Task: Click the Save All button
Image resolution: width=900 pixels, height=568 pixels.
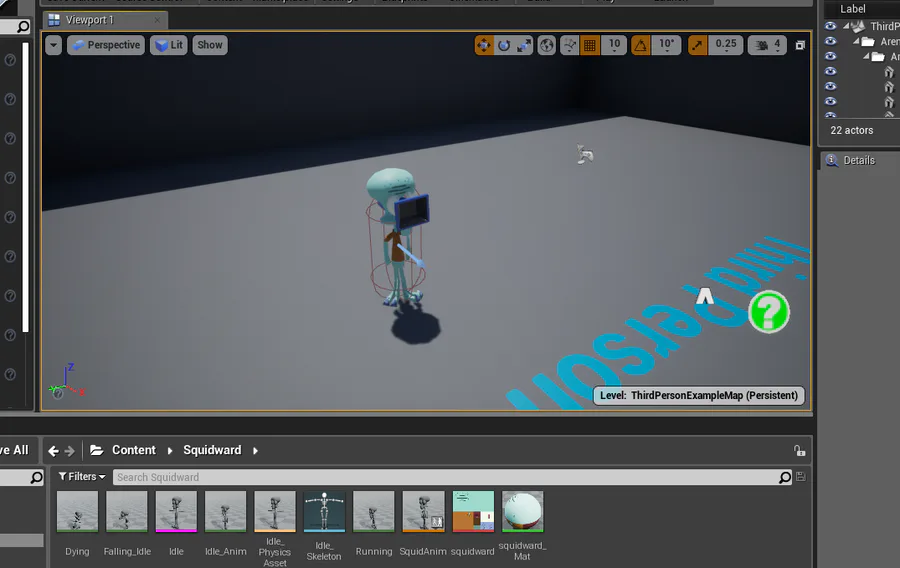Action: (x=14, y=450)
